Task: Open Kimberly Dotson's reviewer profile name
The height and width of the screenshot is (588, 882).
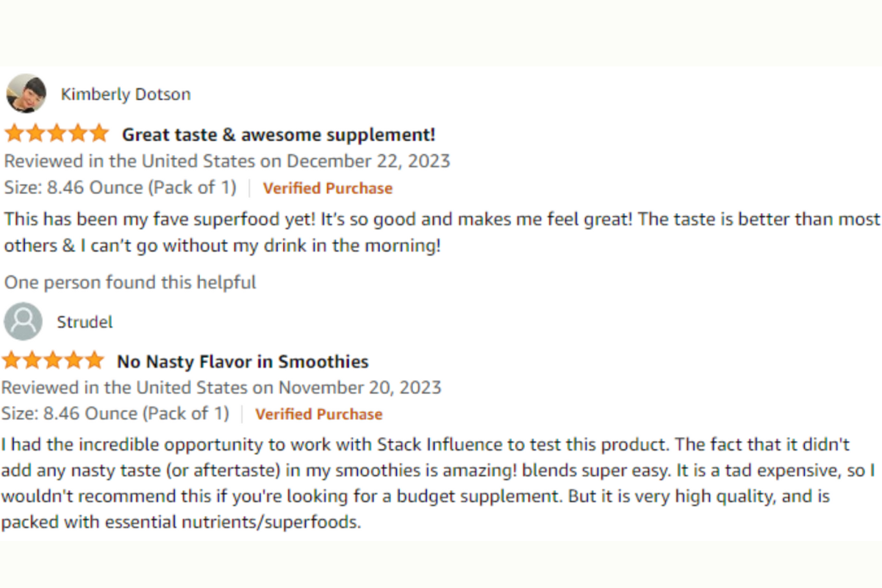Action: 125,94
